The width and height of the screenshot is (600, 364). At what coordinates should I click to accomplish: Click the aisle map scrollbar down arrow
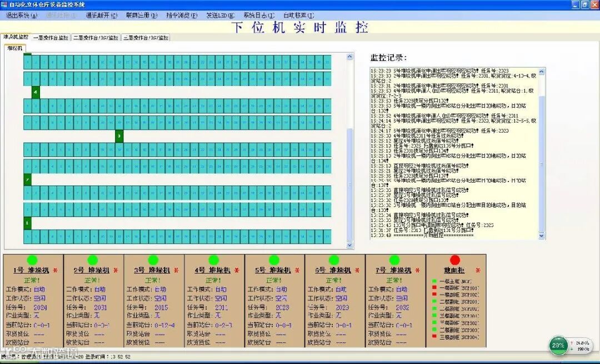pyautogui.click(x=350, y=245)
